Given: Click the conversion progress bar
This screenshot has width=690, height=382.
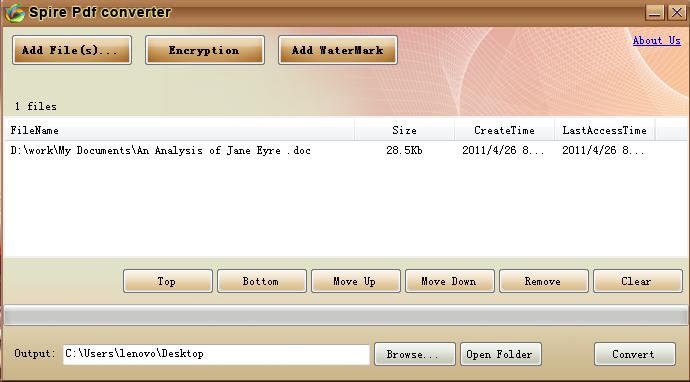Looking at the screenshot, I should pyautogui.click(x=345, y=316).
